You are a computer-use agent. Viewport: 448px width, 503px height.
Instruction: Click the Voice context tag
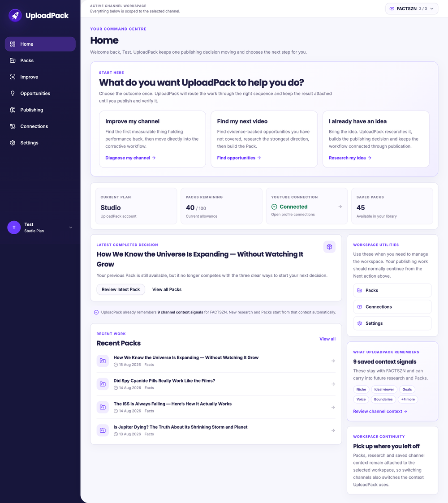(361, 400)
